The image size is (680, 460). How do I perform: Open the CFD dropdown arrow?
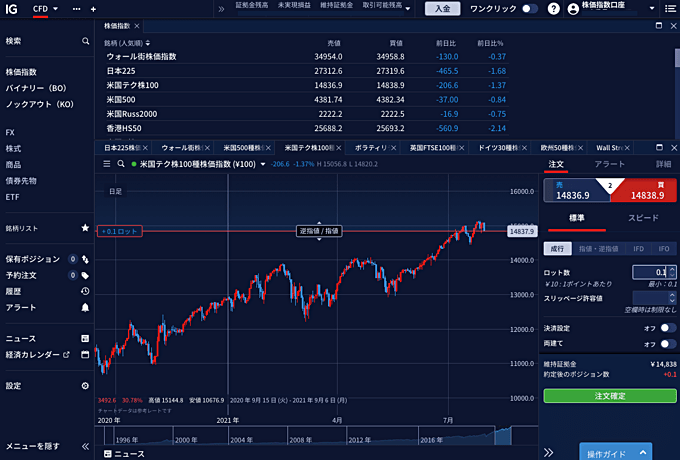(x=55, y=9)
